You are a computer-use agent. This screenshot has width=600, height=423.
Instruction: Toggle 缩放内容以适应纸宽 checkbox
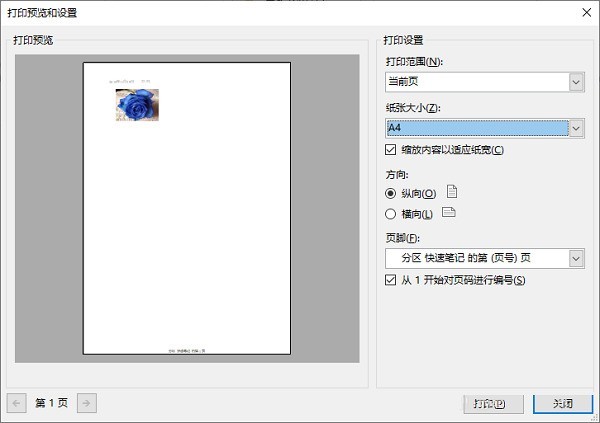(390, 150)
